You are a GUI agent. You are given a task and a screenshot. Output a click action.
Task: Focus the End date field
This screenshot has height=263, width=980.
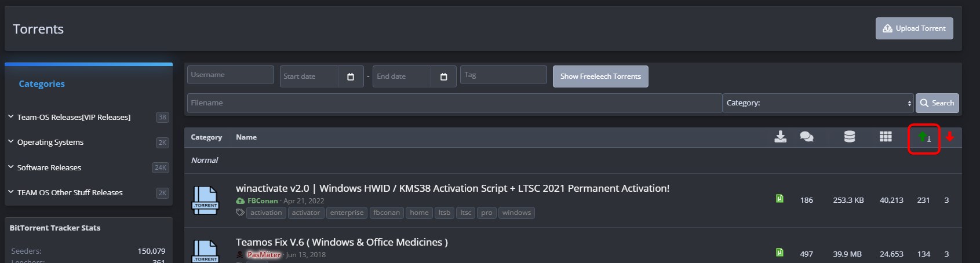[x=402, y=76]
